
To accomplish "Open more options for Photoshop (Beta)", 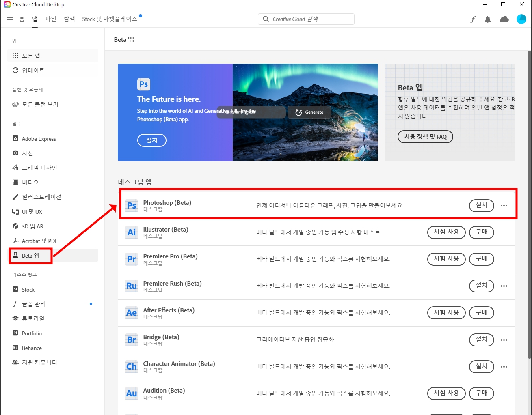I will point(504,206).
